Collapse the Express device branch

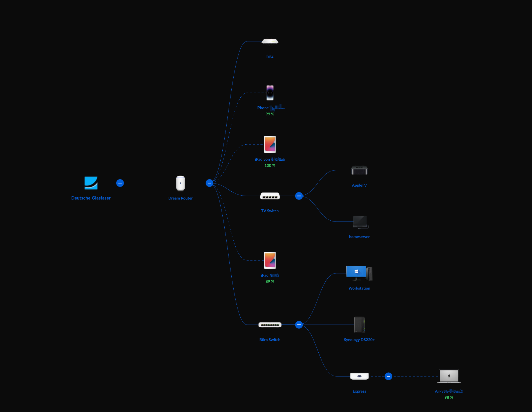[x=388, y=376]
